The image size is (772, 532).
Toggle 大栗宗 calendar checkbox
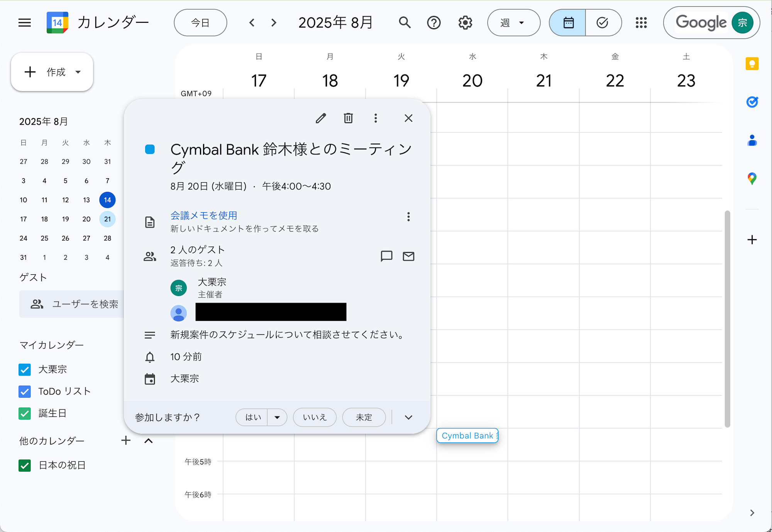(25, 369)
